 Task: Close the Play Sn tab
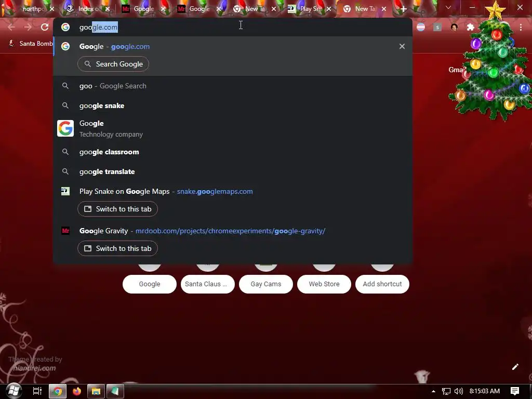tap(329, 9)
